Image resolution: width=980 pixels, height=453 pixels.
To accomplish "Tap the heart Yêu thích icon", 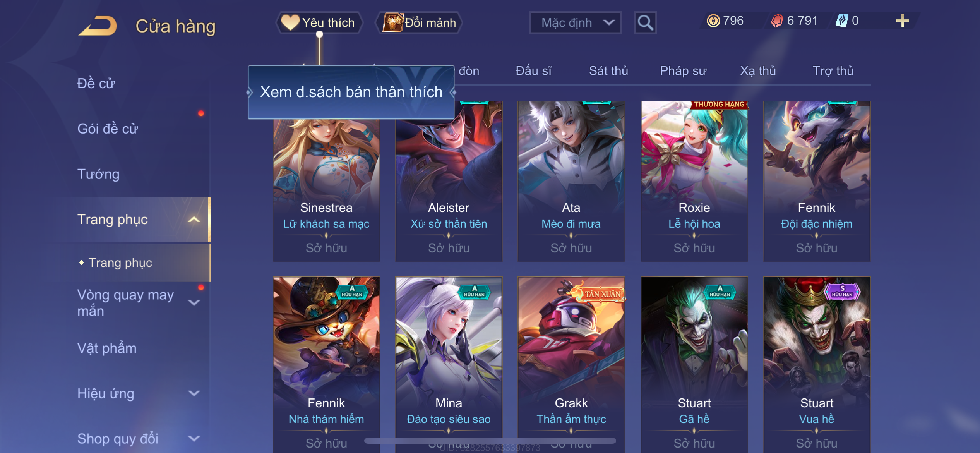I will (x=290, y=22).
